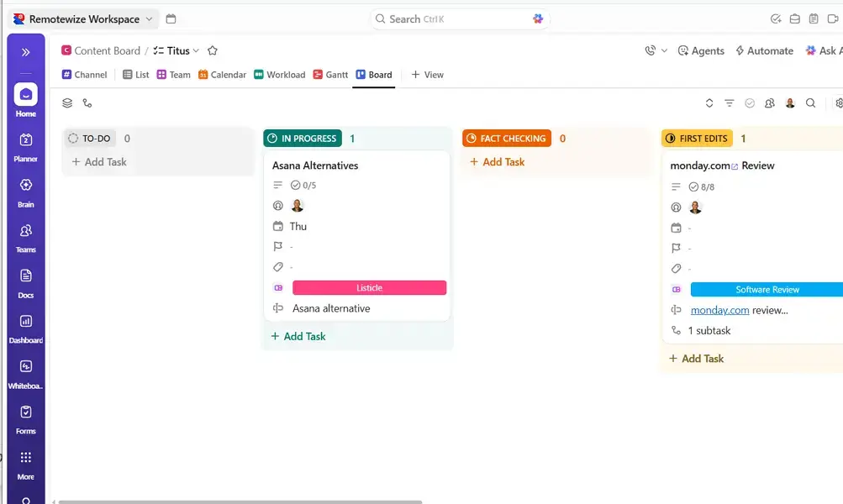Click the group-by stacking icon below the tabs
843x504 pixels.
pyautogui.click(x=67, y=102)
